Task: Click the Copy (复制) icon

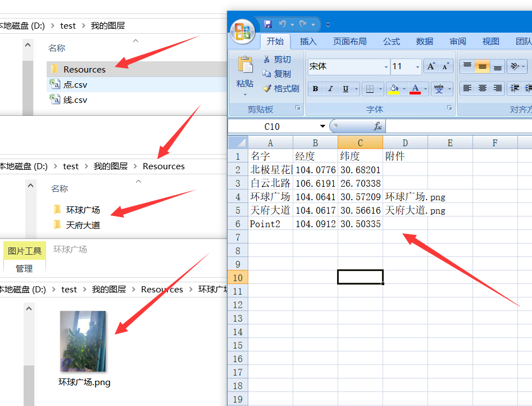Action: click(x=267, y=74)
